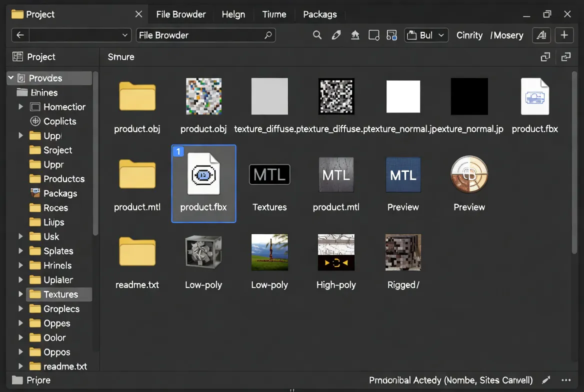This screenshot has height=392, width=584.
Task: Click the toolbar search magnifier icon
Action: point(317,35)
